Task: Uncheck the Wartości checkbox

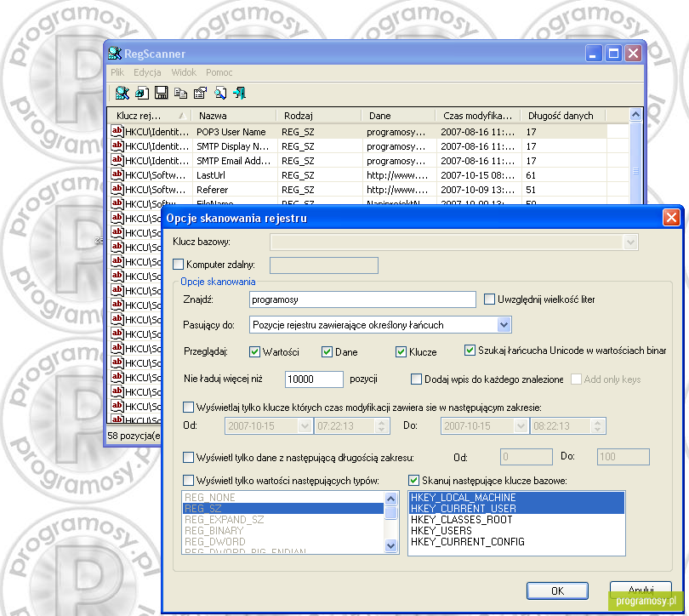Action: [254, 352]
